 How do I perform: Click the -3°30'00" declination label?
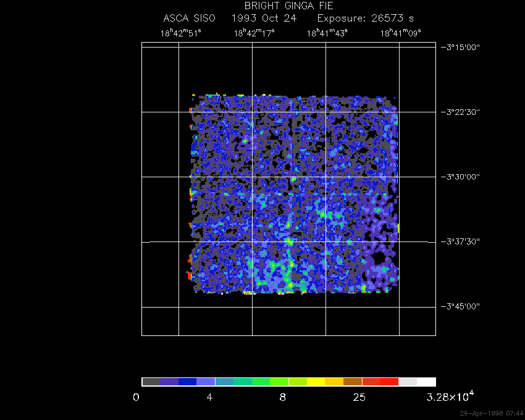pyautogui.click(x=463, y=177)
